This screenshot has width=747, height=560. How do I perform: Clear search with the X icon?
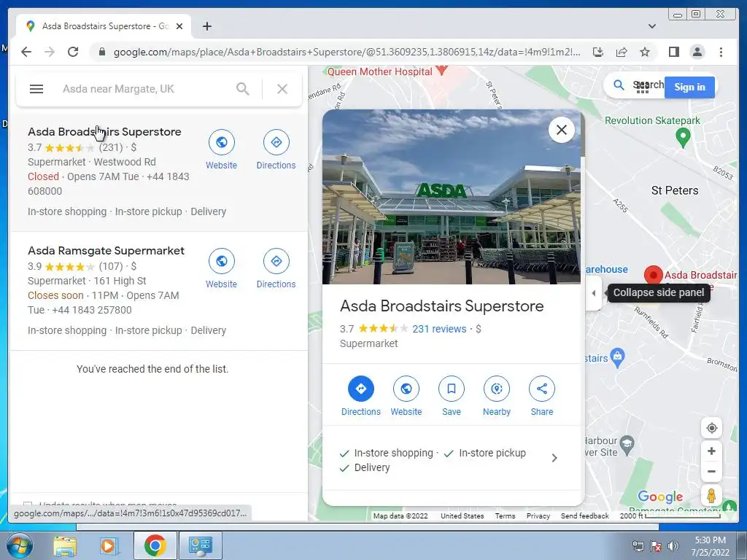pyautogui.click(x=282, y=89)
